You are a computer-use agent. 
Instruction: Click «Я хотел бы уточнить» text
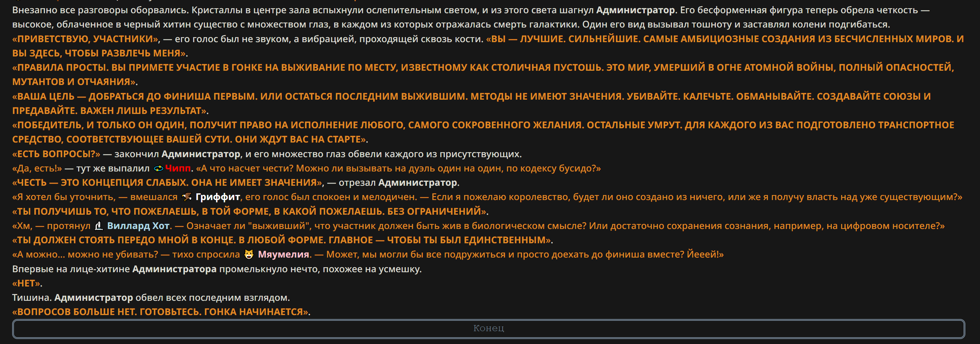(64, 197)
